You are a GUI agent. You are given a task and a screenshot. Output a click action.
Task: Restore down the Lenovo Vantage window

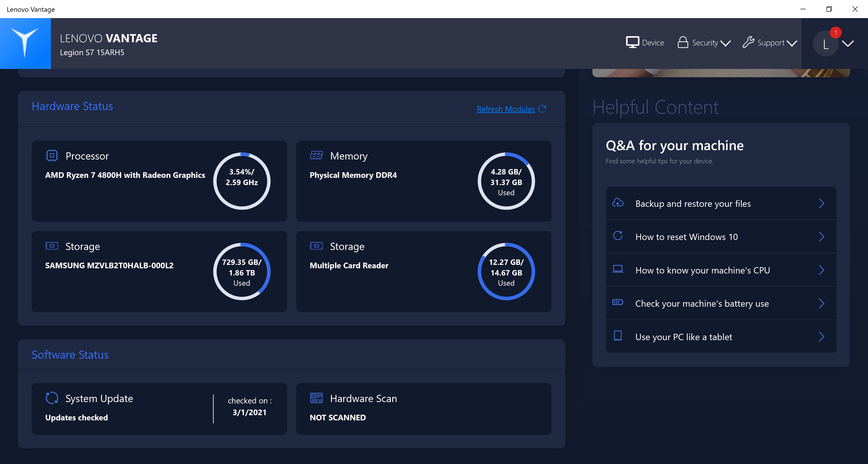(x=829, y=9)
